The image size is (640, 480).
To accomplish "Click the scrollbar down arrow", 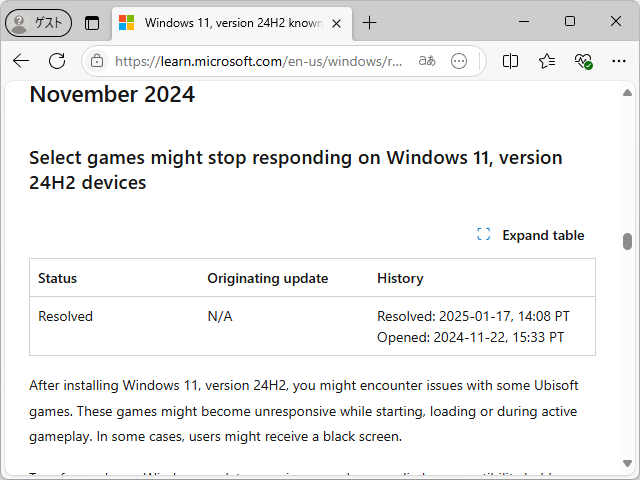I will (x=627, y=463).
